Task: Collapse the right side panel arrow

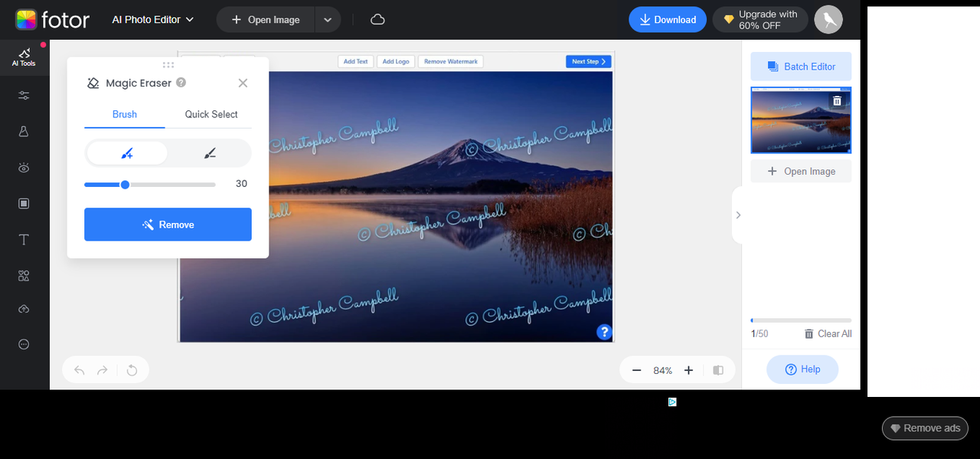Action: (x=737, y=215)
